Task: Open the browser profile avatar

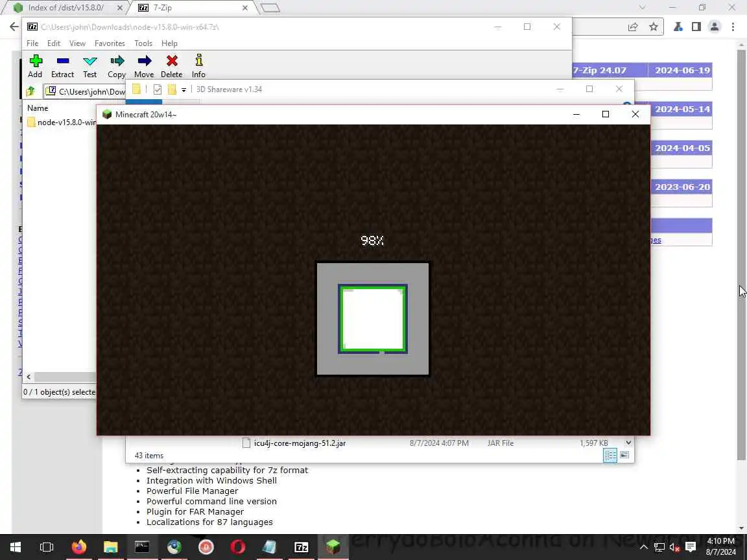Action: tap(714, 27)
